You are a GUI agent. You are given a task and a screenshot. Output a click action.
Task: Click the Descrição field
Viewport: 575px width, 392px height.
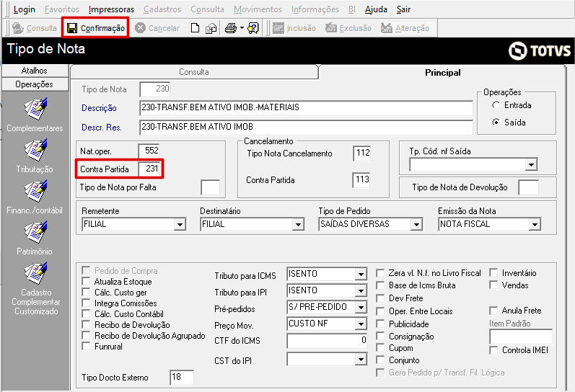tap(306, 107)
